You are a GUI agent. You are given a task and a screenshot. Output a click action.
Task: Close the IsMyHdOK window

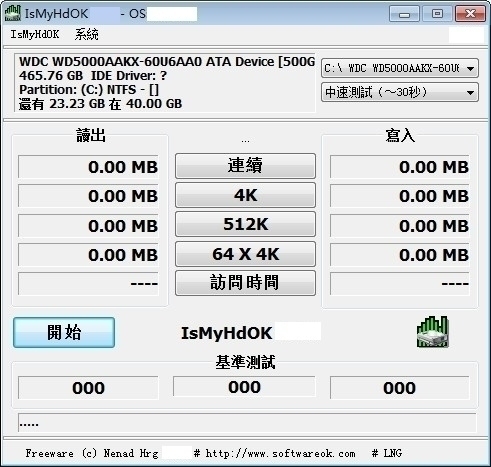pos(470,14)
